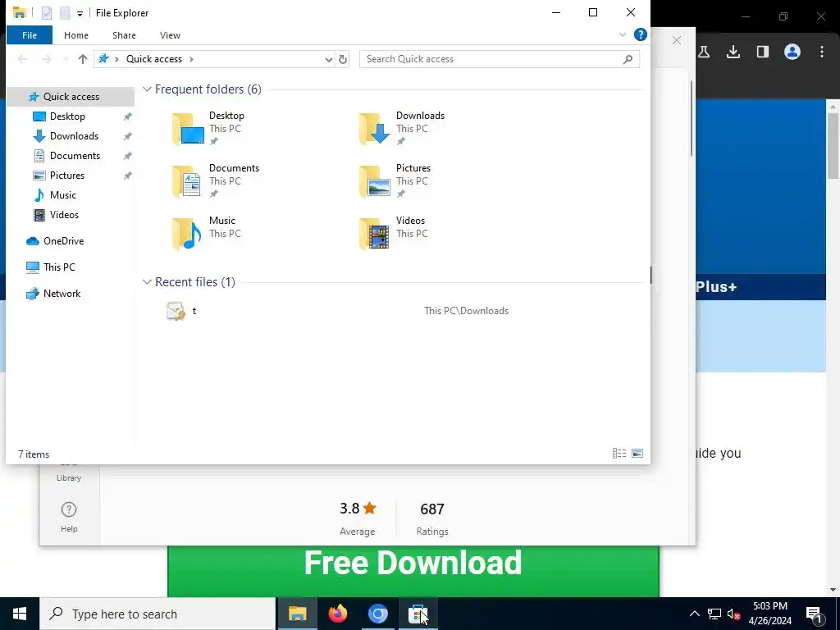Open Chrome Labs flask icon

[704, 52]
